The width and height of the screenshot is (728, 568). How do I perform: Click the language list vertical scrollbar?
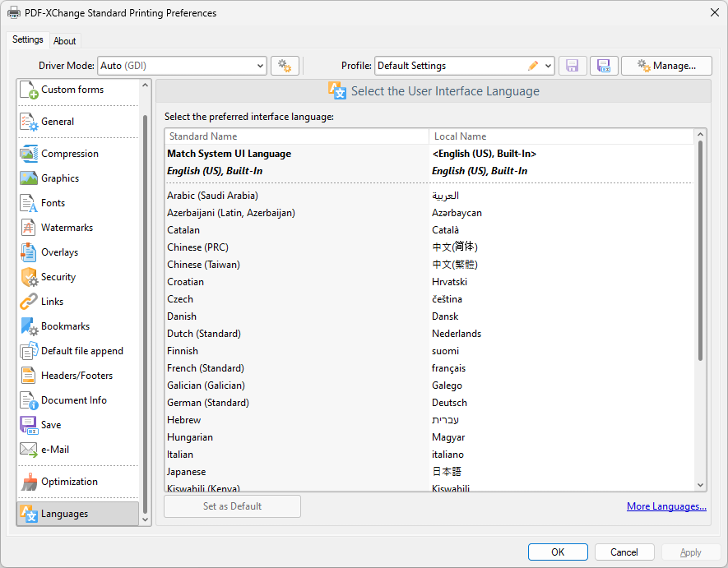click(x=700, y=247)
